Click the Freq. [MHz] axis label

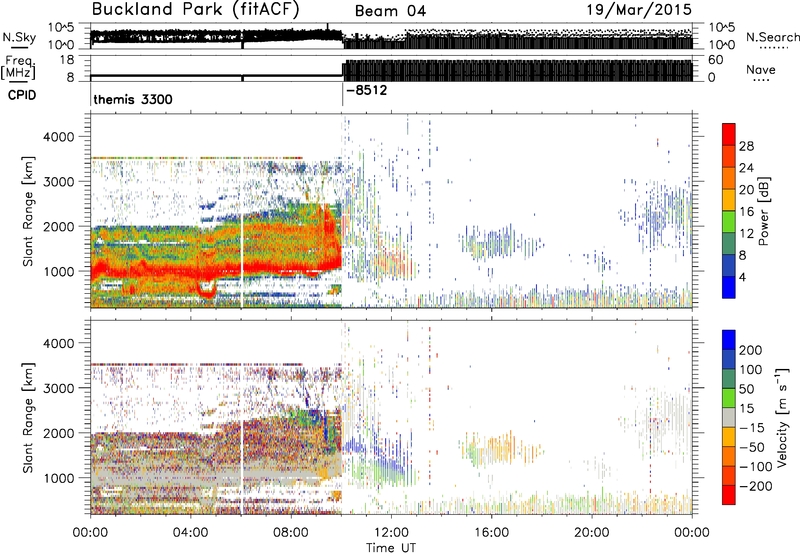point(19,67)
